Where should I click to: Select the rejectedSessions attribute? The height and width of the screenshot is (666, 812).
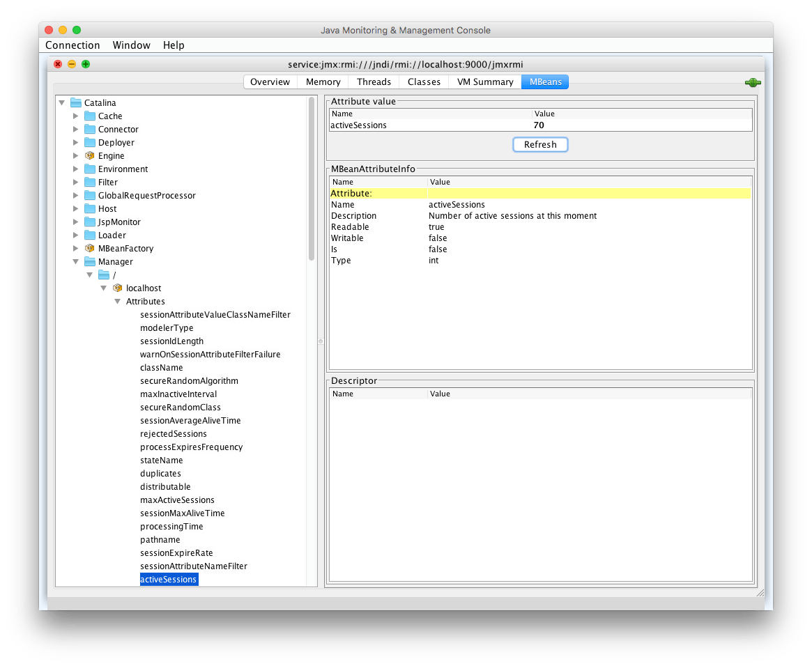173,433
